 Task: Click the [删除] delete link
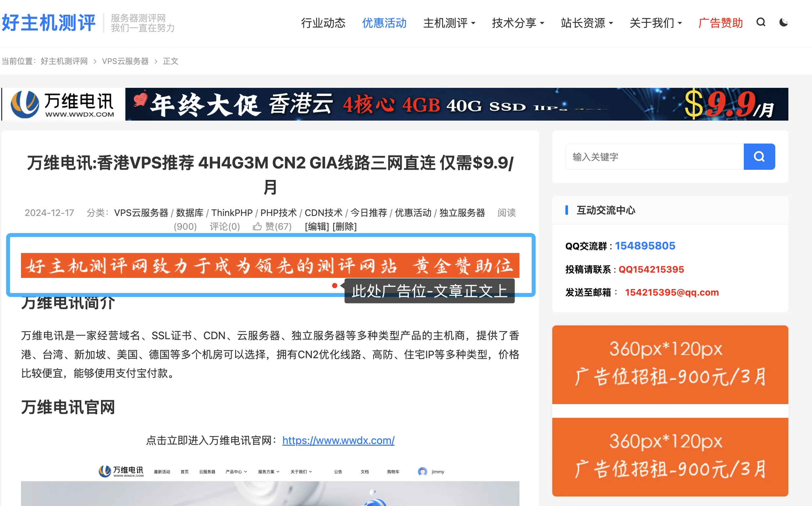tap(345, 226)
